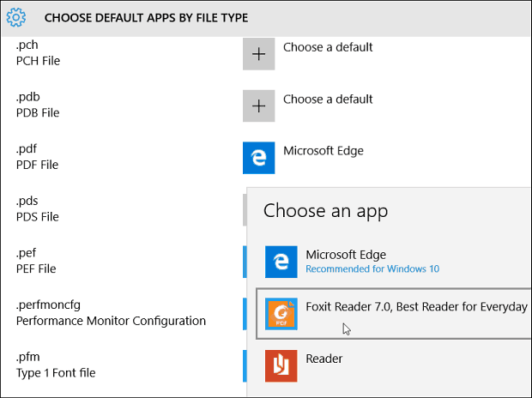
Task: Click '.pef' extension text
Action: (26, 253)
